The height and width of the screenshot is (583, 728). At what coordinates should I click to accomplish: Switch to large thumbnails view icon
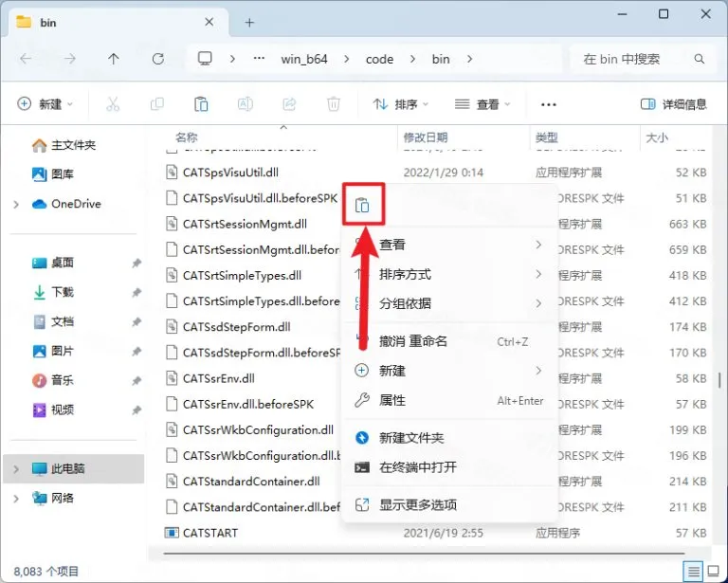(713, 570)
